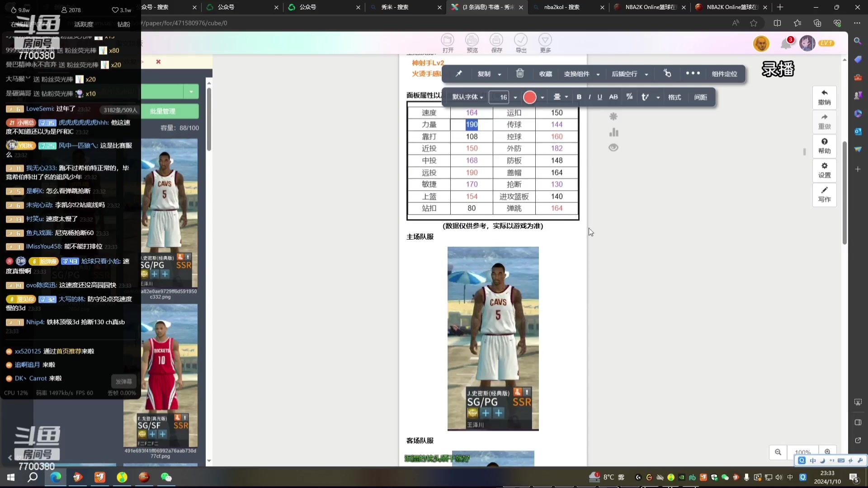Click the 写作 writing pen icon
Screen dimensions: 868x488
pos(824,195)
